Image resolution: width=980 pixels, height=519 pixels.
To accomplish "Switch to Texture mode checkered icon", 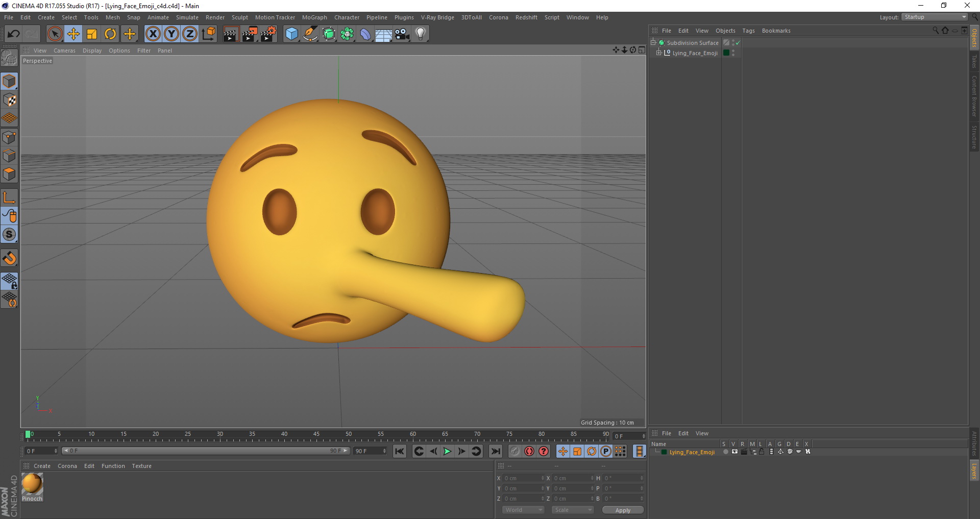I will 9,100.
